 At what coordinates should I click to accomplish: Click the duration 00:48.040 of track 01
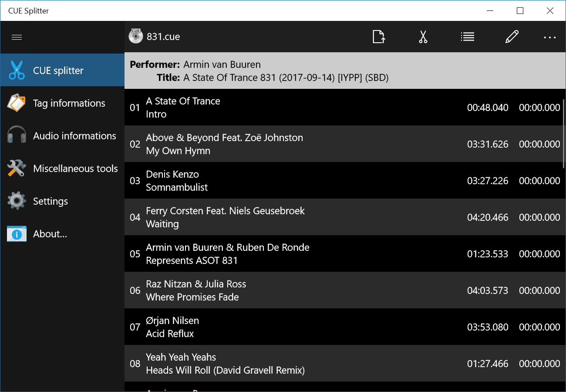pyautogui.click(x=488, y=108)
